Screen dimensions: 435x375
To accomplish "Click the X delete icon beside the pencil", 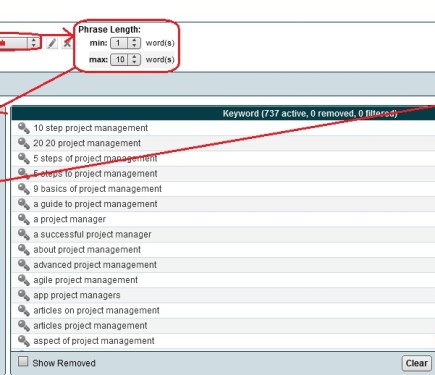I will coord(67,43).
